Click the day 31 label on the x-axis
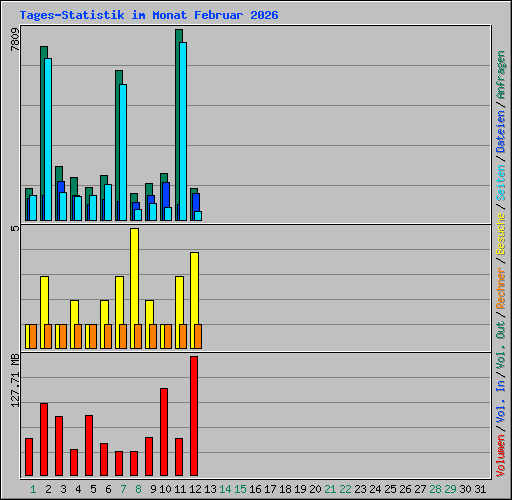The height and width of the screenshot is (500, 512). (x=480, y=489)
